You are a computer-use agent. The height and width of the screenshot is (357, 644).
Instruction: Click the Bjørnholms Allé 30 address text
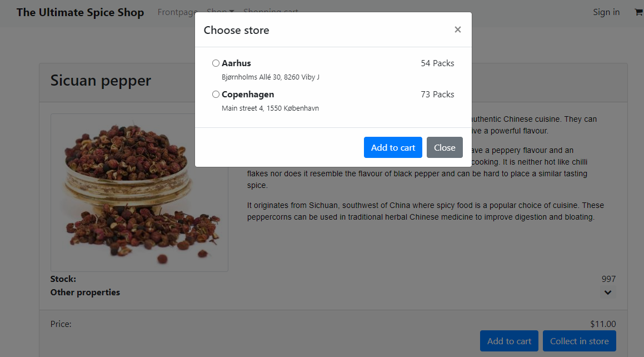click(270, 77)
